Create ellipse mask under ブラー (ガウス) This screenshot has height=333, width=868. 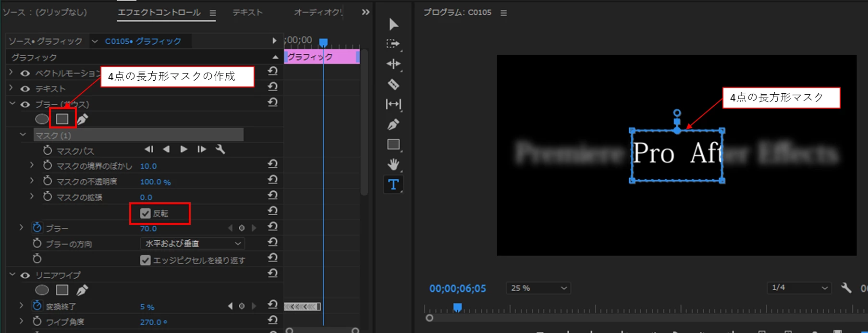42,119
